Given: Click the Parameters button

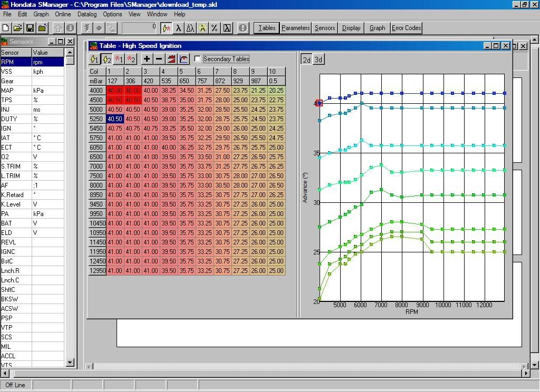Looking at the screenshot, I should coord(295,28).
